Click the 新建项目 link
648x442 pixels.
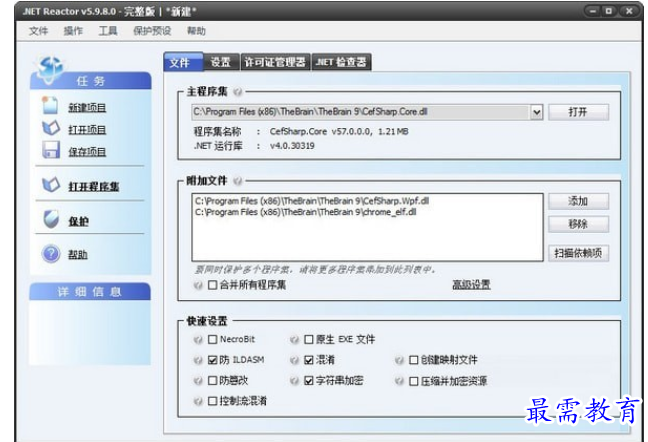87,108
